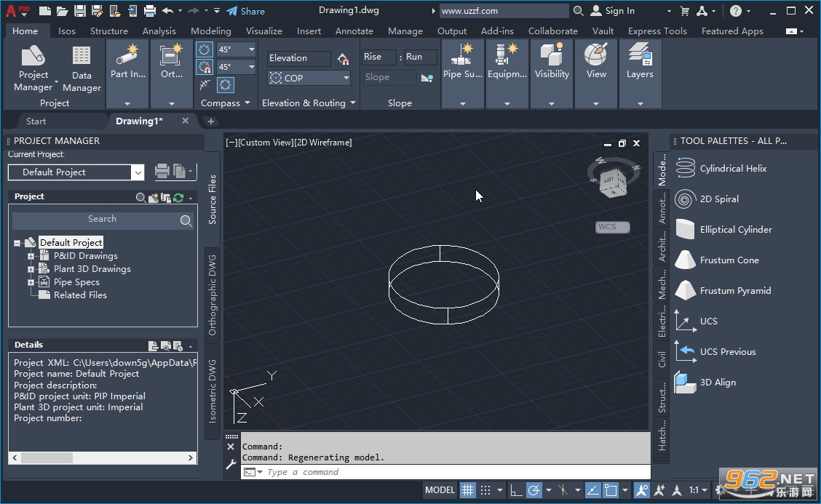Click the MODEL space button
Screen dimensions: 821x504
tap(440, 490)
